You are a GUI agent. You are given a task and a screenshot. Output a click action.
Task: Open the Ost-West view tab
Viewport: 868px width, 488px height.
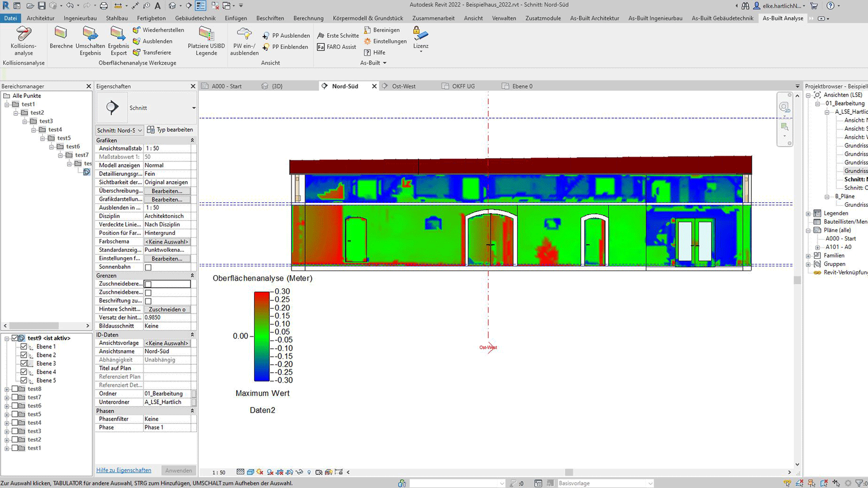point(404,86)
